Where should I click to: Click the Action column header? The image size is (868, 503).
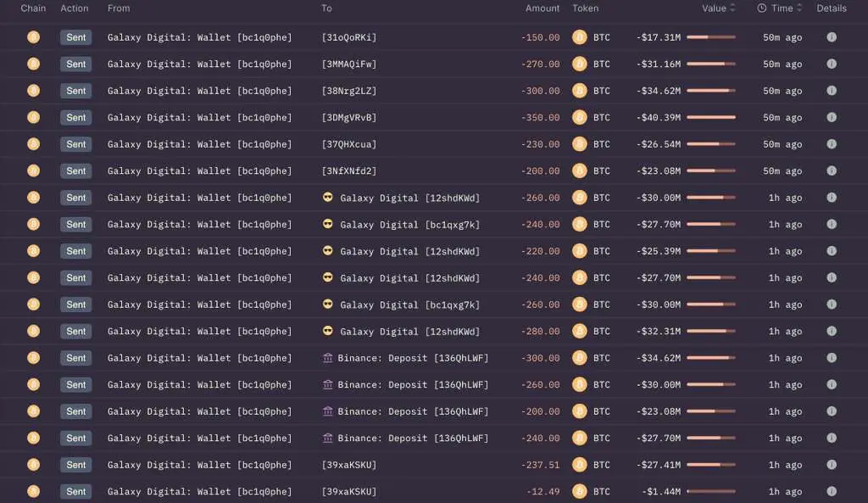click(x=75, y=8)
